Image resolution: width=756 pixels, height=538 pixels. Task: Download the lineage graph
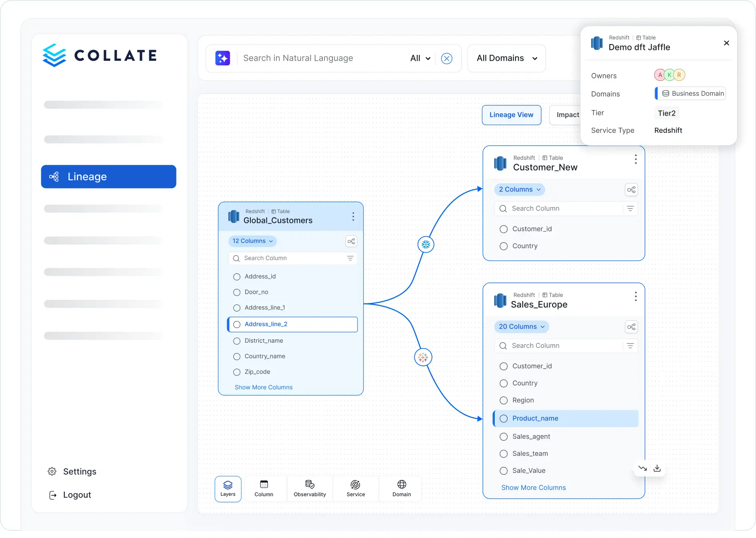657,468
